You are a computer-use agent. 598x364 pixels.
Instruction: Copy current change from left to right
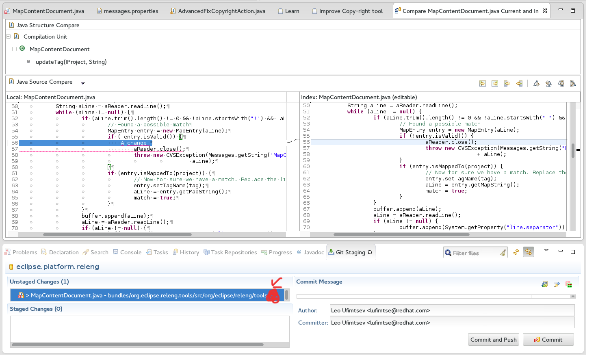(x=507, y=83)
